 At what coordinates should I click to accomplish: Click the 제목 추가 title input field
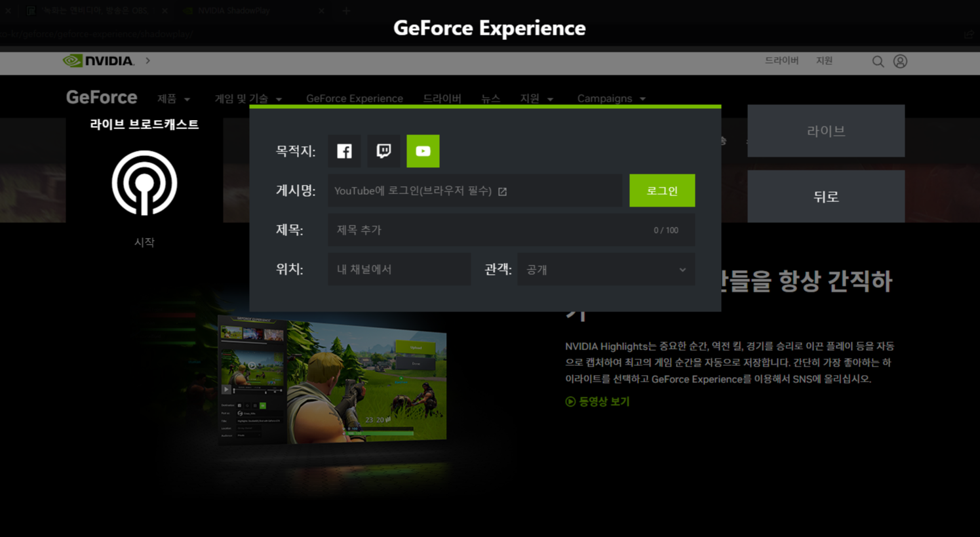pyautogui.click(x=511, y=230)
